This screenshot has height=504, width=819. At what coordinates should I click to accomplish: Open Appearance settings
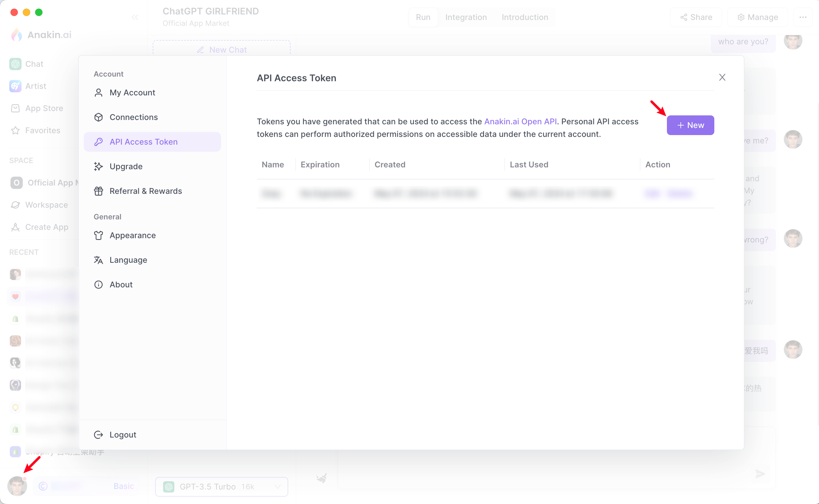(152, 235)
